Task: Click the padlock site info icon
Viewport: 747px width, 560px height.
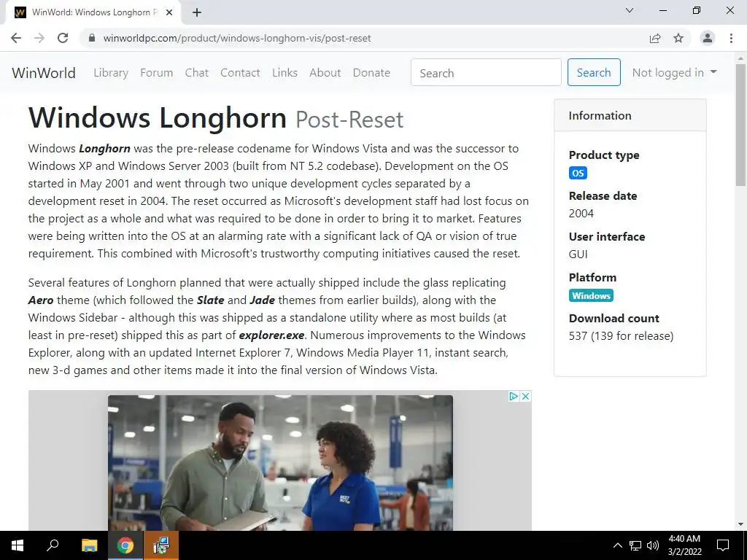Action: [92, 38]
